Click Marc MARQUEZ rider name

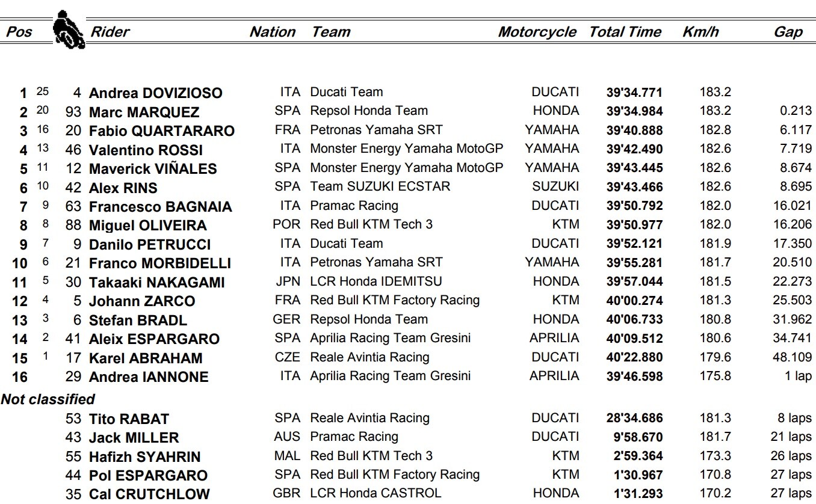coord(144,112)
